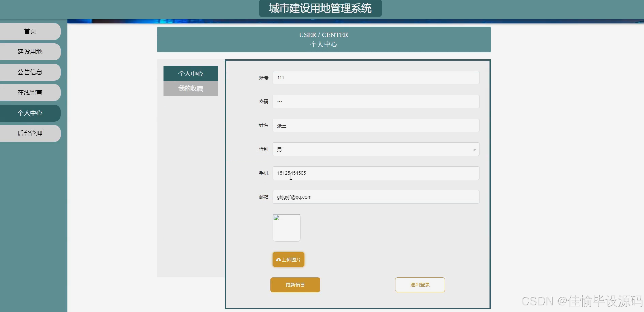Image resolution: width=644 pixels, height=312 pixels.
Task: Click the 城市建设用地管理系统 title
Action: 320,8
